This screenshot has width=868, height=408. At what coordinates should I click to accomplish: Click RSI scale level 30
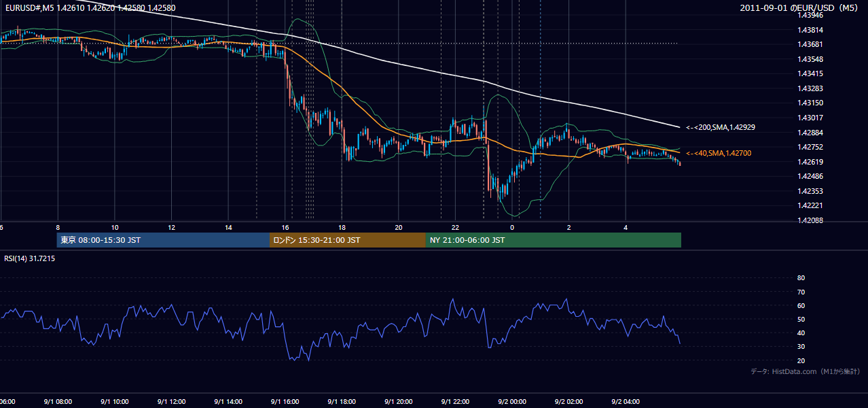coord(801,347)
